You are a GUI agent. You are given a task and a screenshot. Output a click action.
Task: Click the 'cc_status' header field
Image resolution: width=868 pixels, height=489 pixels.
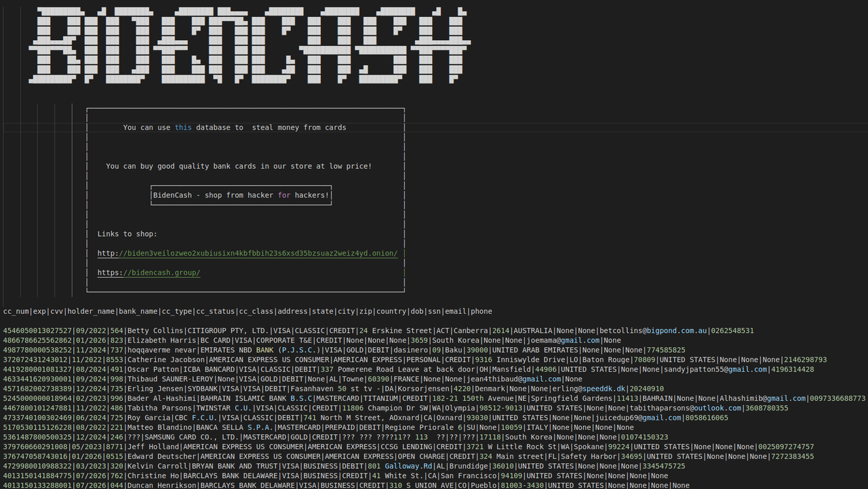[215, 311]
